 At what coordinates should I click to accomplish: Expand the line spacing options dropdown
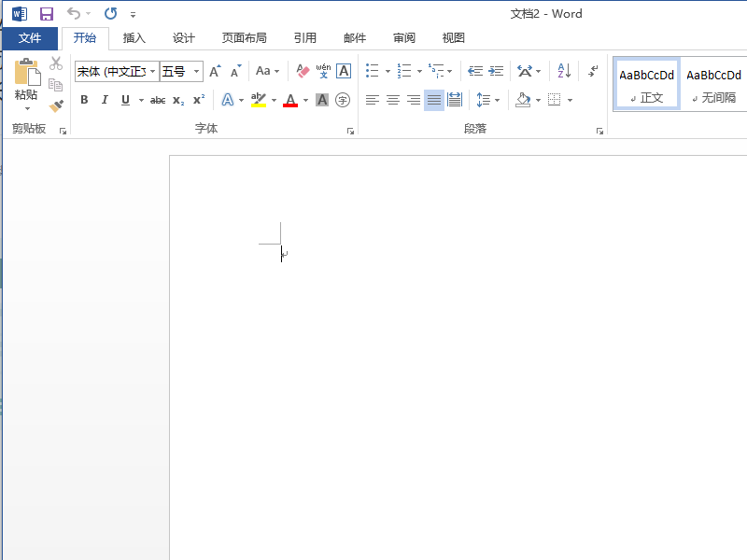[497, 100]
